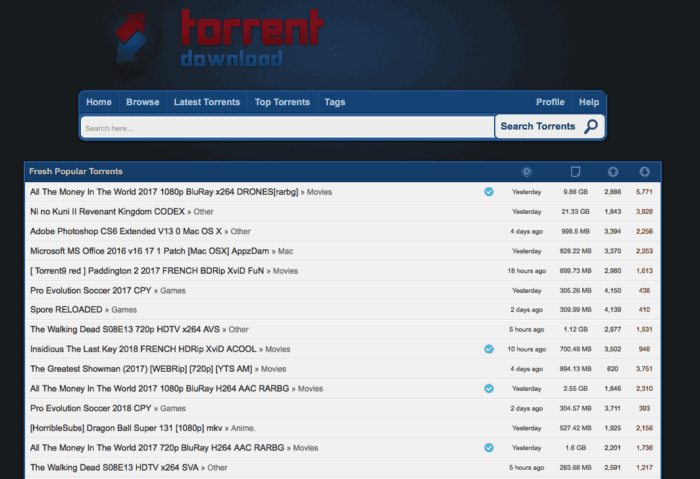This screenshot has height=479, width=700.
Task: Click the Search Torrents button
Action: (x=550, y=127)
